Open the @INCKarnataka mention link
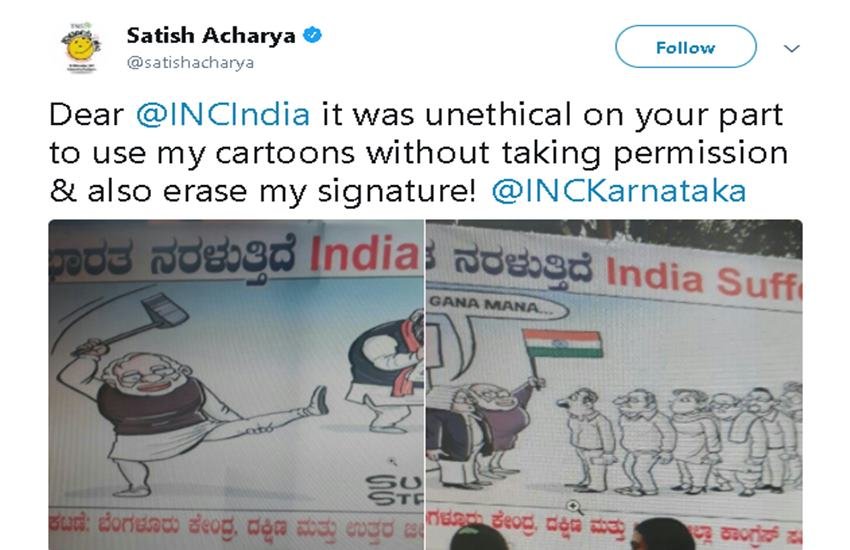Viewport: 850px width, 550px height. coord(619,191)
